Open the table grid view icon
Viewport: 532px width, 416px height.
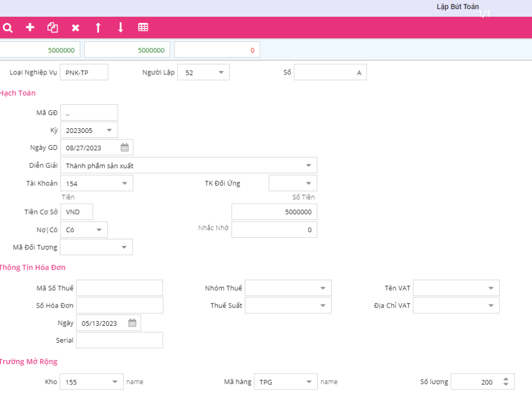[x=143, y=27]
